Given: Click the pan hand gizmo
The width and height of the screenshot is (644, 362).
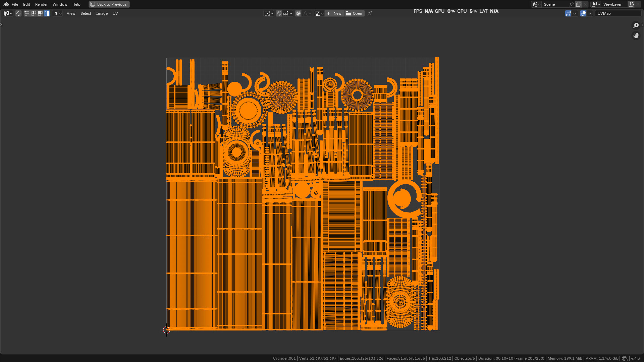Looking at the screenshot, I should [x=636, y=36].
